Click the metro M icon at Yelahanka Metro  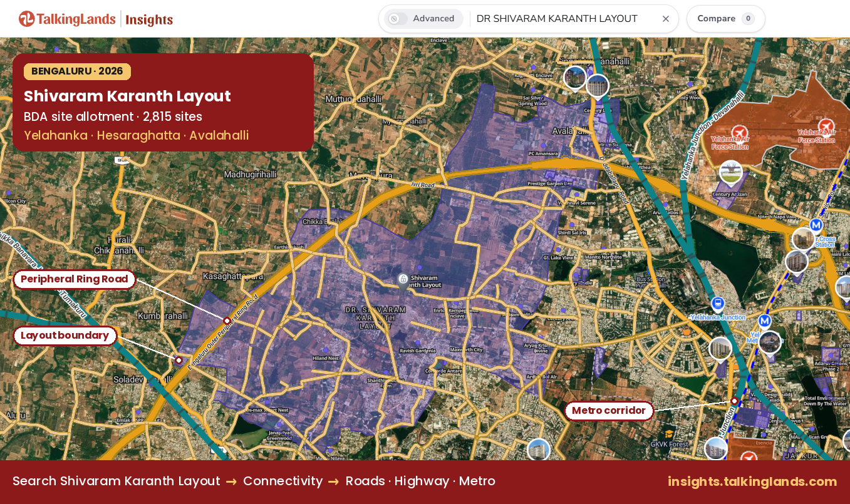[765, 321]
